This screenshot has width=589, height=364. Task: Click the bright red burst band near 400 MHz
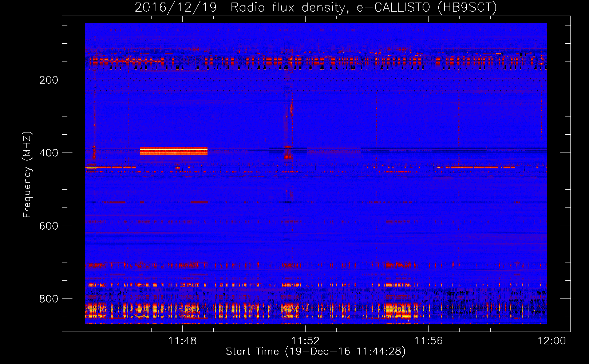click(174, 151)
